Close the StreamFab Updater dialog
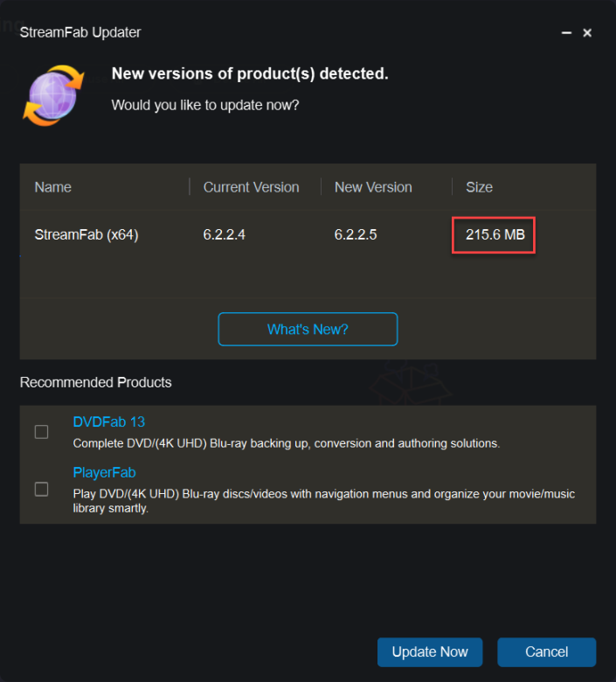Viewport: 616px width, 682px height. click(587, 32)
